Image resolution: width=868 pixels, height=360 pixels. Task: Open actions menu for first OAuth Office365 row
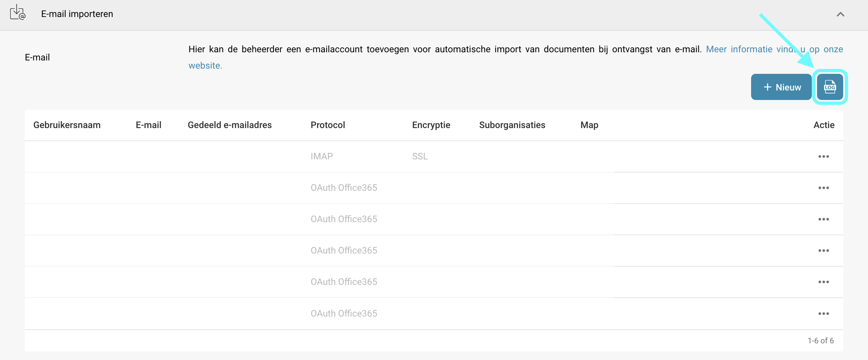pyautogui.click(x=823, y=188)
